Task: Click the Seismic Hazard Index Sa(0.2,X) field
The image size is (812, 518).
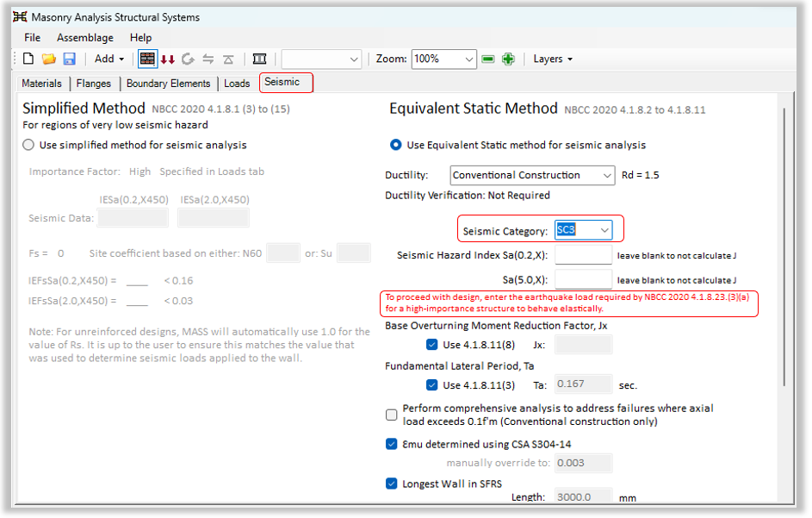Action: tap(583, 255)
